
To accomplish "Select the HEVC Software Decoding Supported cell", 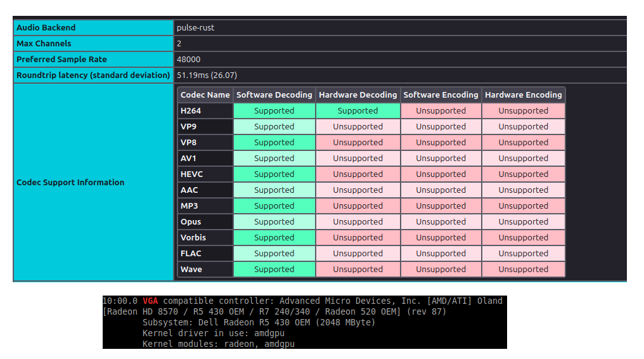I will [274, 174].
